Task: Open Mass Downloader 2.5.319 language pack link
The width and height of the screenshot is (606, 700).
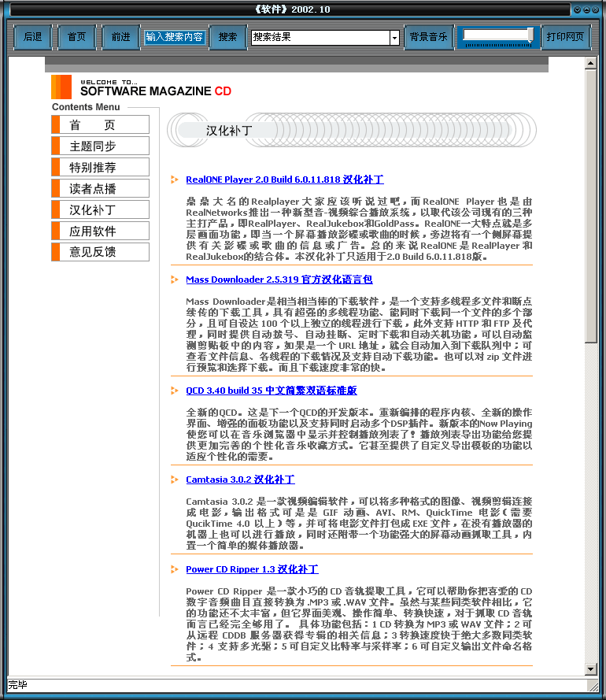Action: click(279, 280)
